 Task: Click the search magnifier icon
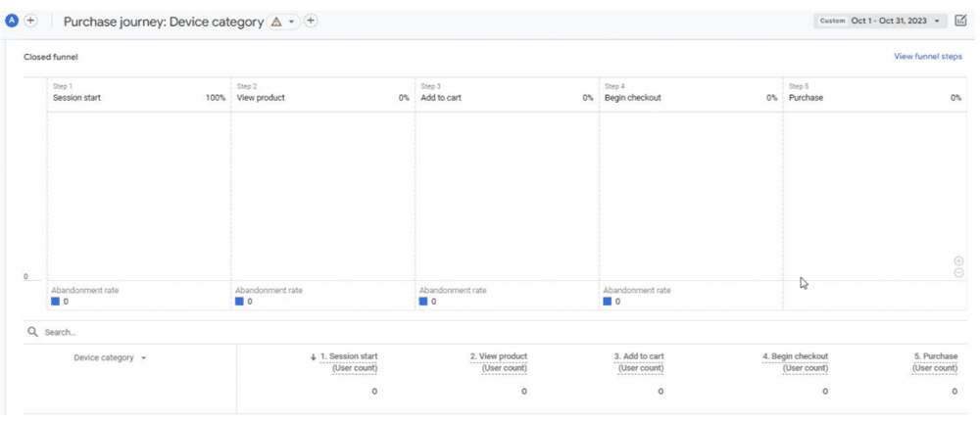coord(32,332)
